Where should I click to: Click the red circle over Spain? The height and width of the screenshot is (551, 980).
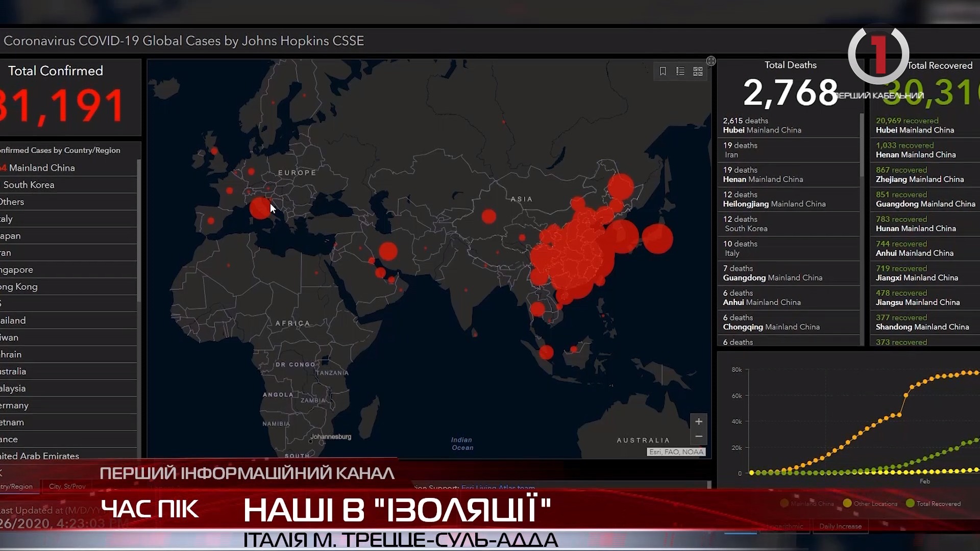coord(211,221)
